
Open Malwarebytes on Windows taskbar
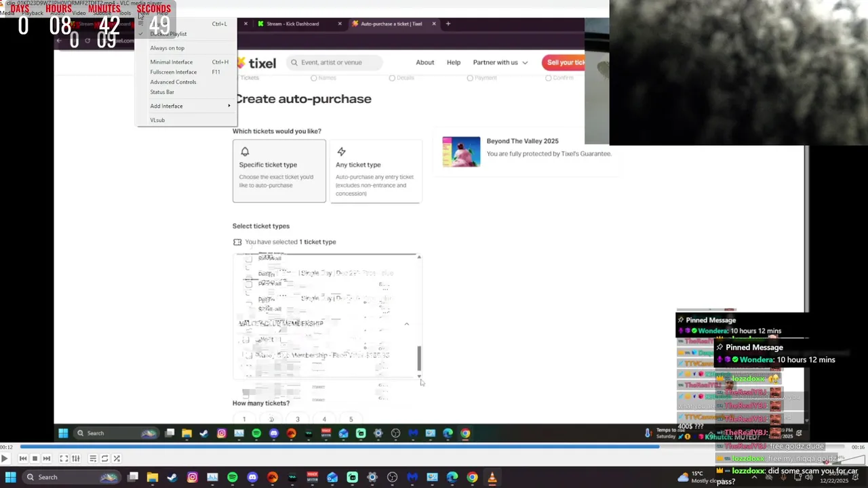coord(412,477)
